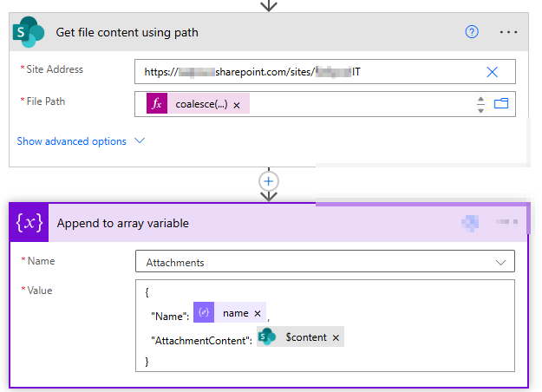Open help for Get file content action

coord(472,32)
